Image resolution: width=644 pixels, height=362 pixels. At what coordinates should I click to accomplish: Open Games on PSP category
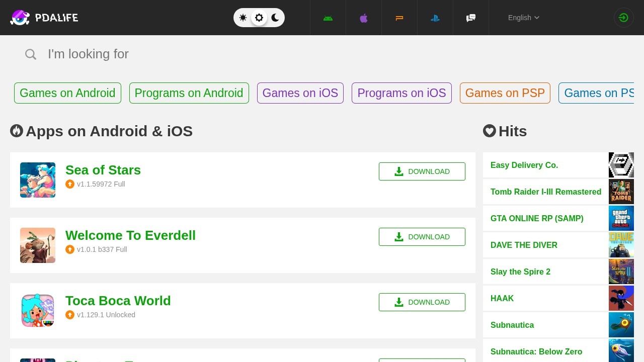click(505, 93)
